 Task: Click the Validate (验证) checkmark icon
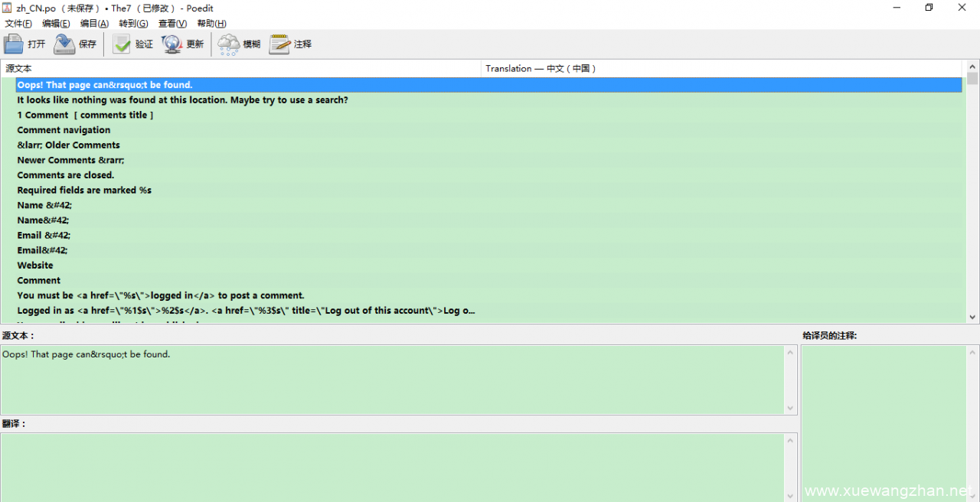pyautogui.click(x=122, y=44)
